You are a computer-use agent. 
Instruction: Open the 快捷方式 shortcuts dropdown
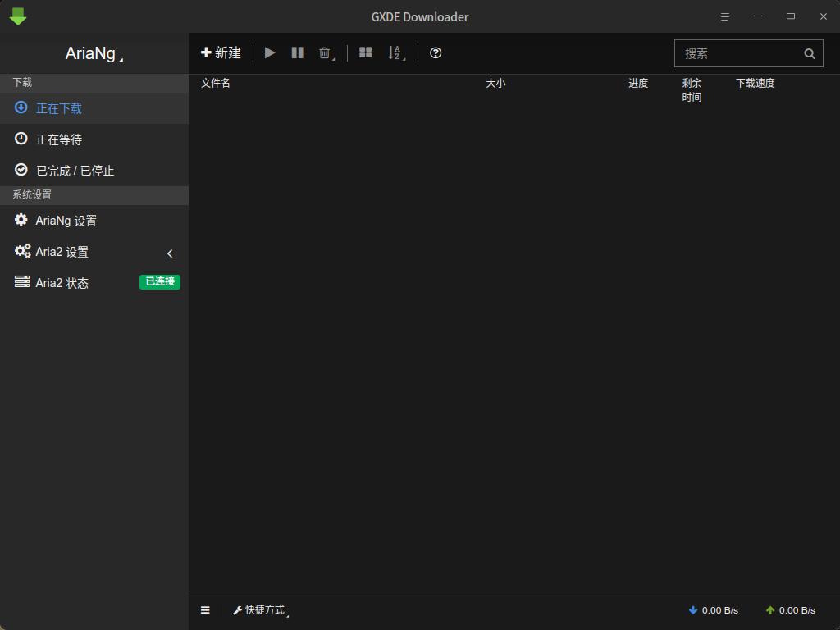(261, 610)
